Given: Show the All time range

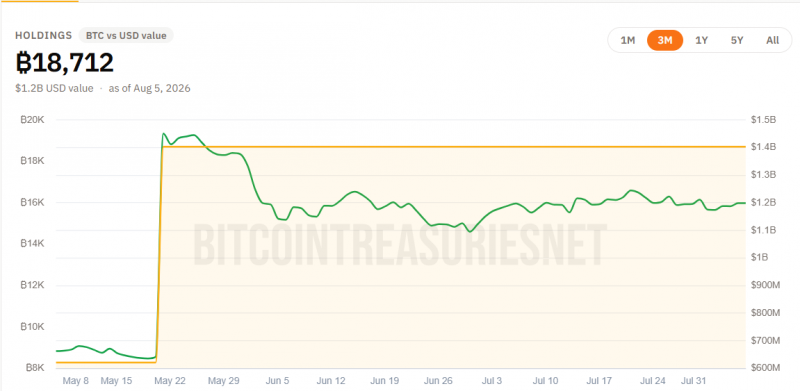Looking at the screenshot, I should click(x=772, y=40).
